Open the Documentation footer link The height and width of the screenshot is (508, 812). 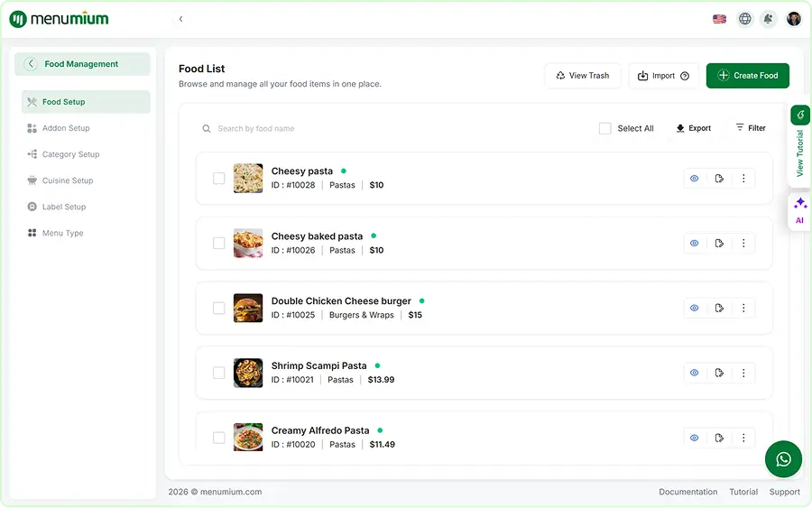pos(687,492)
